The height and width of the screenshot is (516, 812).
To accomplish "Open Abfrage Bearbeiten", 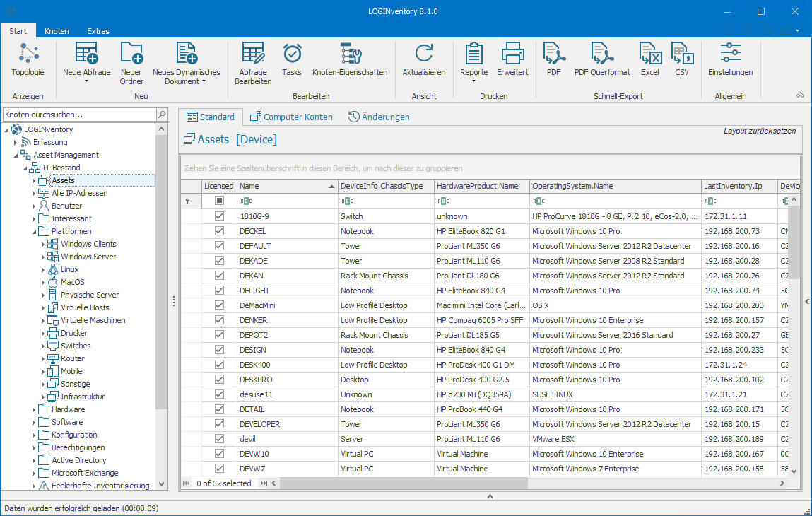I will [x=253, y=63].
